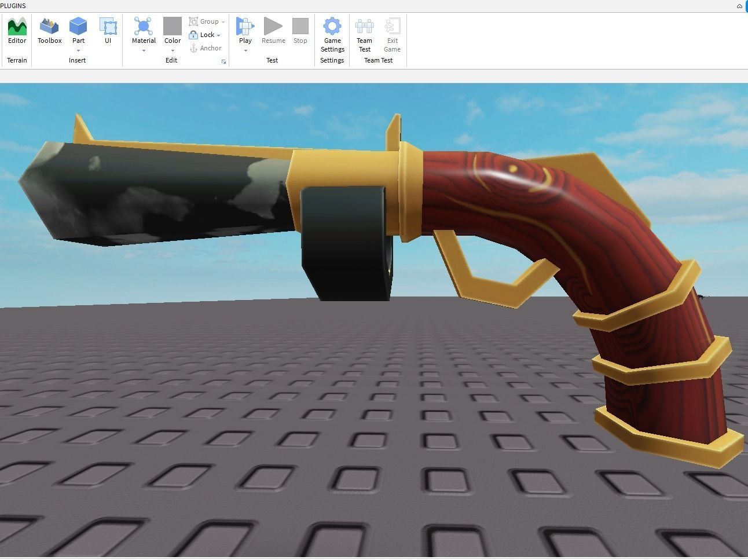Image resolution: width=748 pixels, height=560 pixels.
Task: Open the Terrain Editor
Action: pyautogui.click(x=17, y=31)
